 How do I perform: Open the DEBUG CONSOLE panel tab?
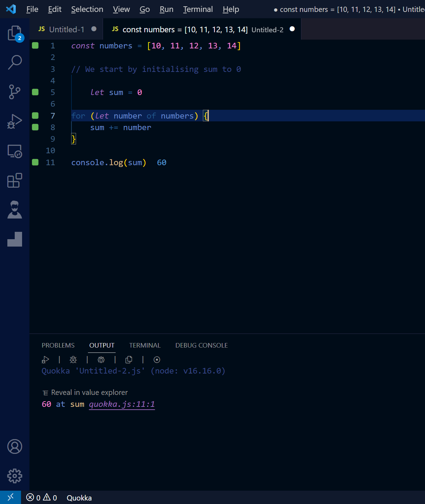click(x=201, y=345)
